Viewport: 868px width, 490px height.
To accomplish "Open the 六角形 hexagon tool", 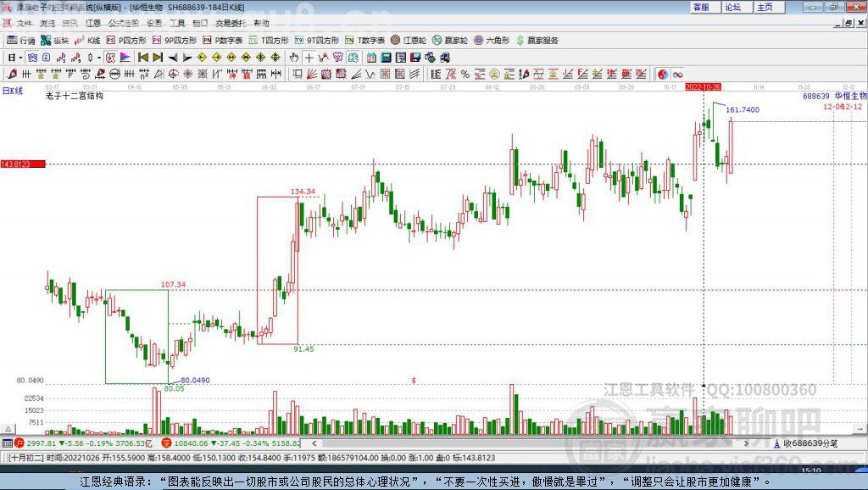I will 492,41.
